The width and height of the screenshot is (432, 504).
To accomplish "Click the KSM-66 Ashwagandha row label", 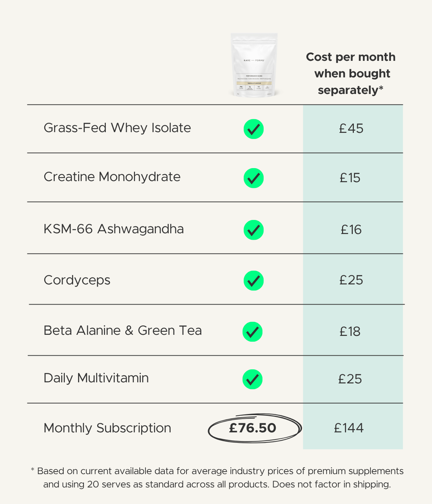I will [x=114, y=229].
